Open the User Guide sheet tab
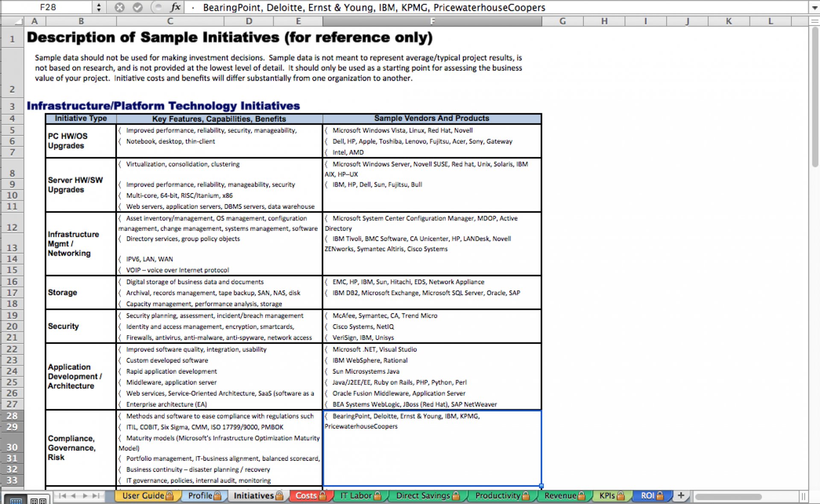Viewport: 820px width, 504px height. tap(147, 495)
